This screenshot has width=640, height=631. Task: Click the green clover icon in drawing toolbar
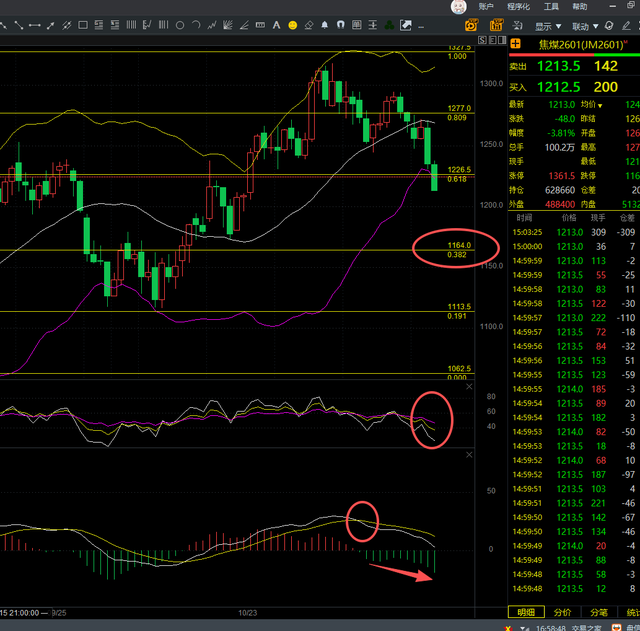click(x=389, y=25)
